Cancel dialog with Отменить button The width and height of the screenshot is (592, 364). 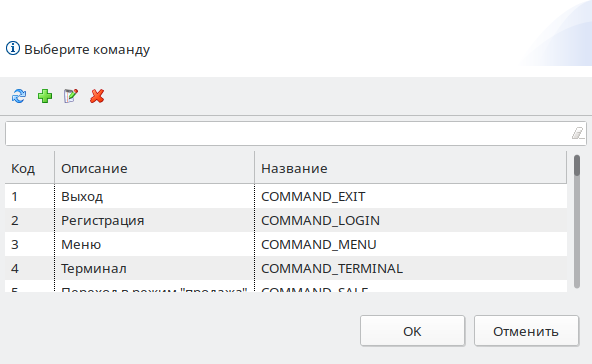coord(526,331)
